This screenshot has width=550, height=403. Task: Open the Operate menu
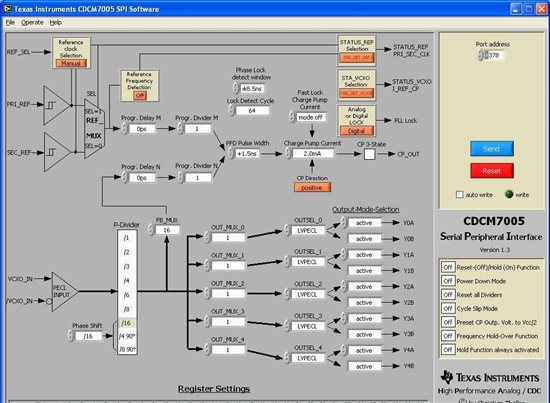click(x=32, y=22)
